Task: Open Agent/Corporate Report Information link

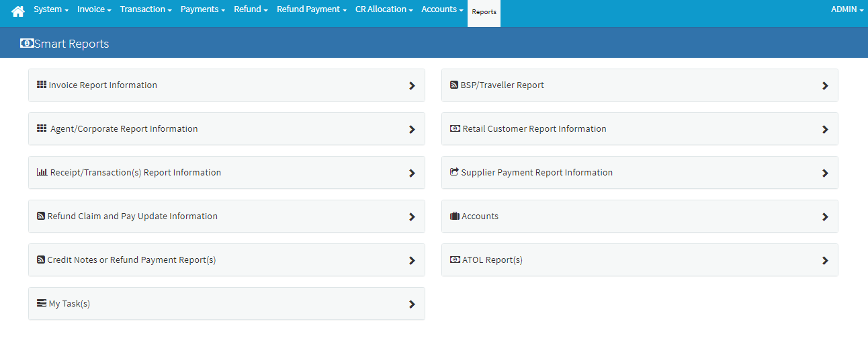Action: click(124, 129)
